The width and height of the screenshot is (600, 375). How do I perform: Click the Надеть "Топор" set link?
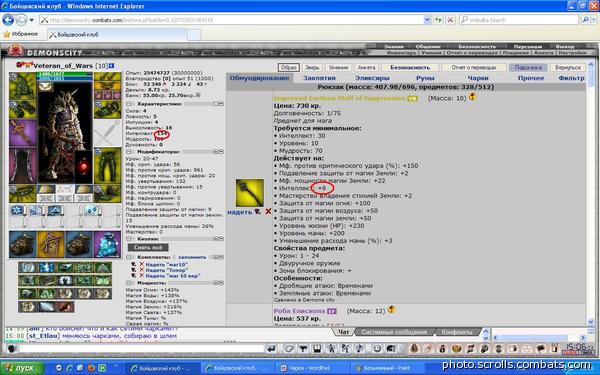[166, 270]
